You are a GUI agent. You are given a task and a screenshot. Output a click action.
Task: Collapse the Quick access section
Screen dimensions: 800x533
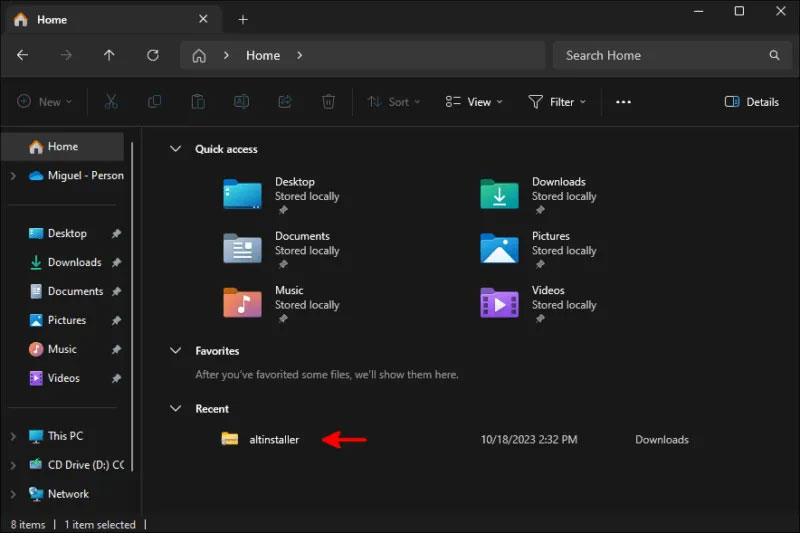click(x=175, y=149)
